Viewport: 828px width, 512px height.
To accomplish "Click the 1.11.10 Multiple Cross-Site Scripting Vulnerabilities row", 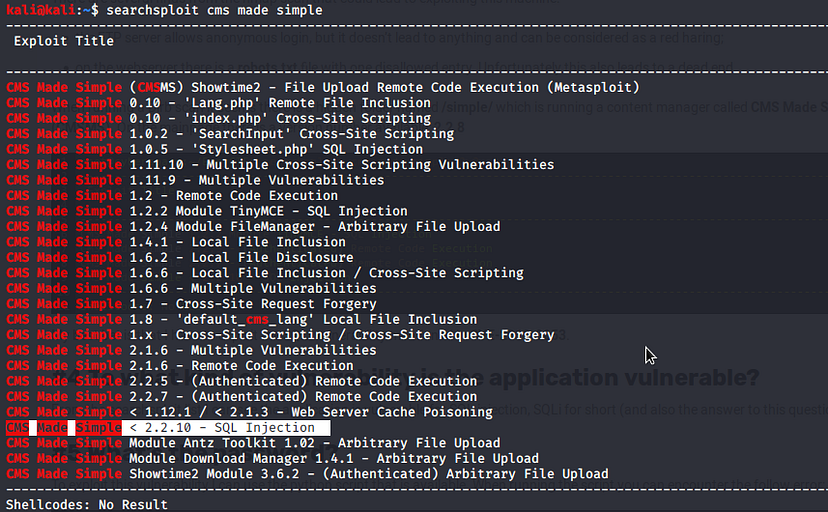I will pos(280,165).
